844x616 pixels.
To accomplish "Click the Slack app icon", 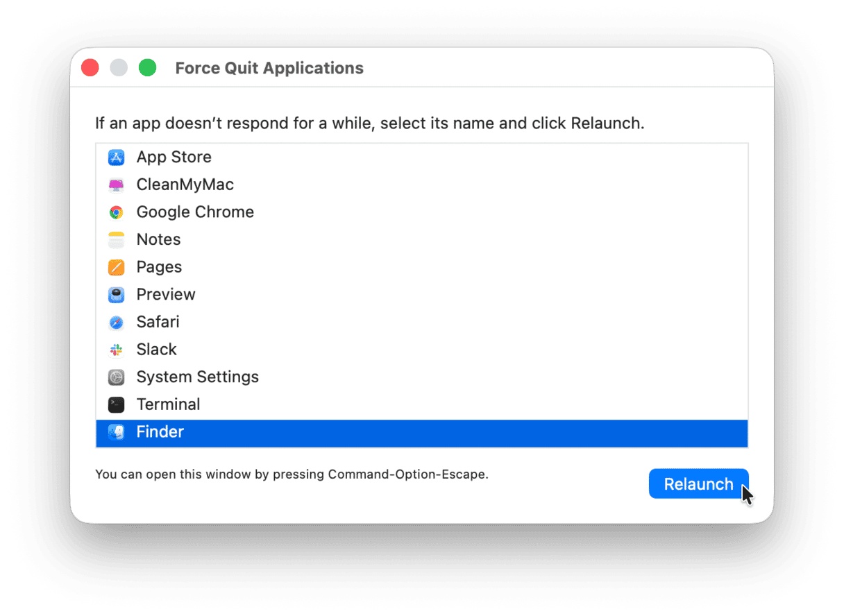I will (x=116, y=350).
